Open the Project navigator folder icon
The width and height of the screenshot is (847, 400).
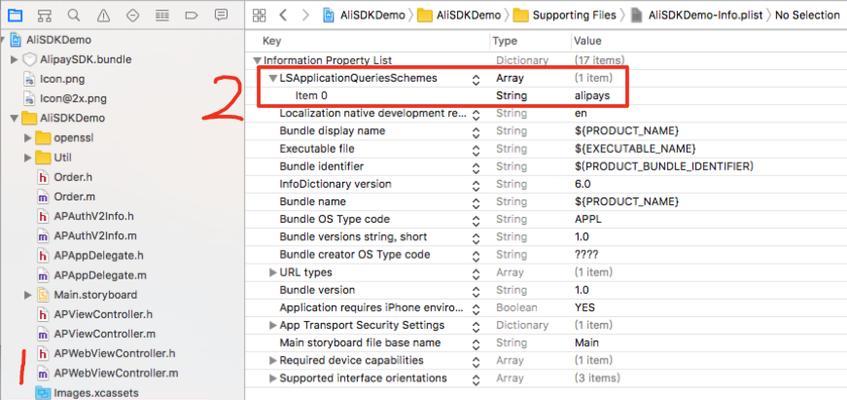[x=15, y=15]
